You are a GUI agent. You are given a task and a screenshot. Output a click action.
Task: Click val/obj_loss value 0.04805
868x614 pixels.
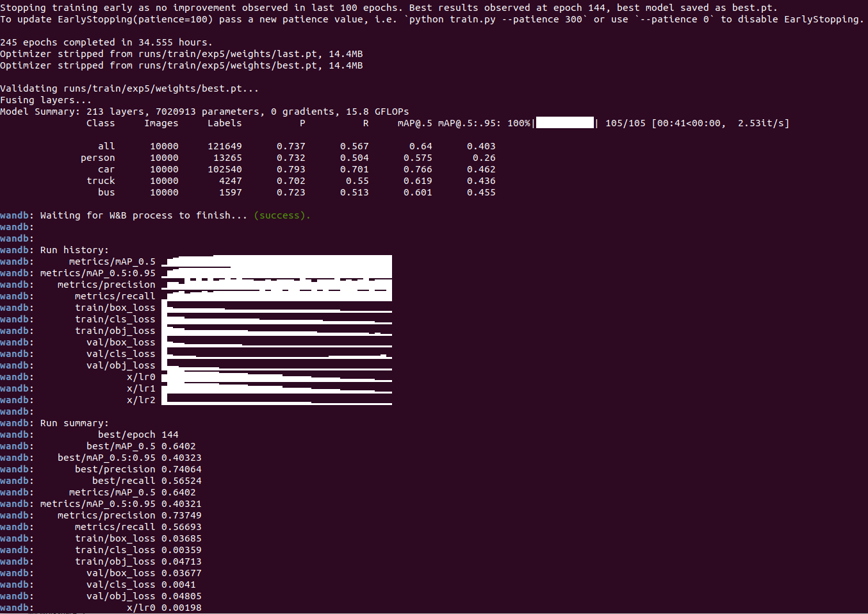(181, 596)
